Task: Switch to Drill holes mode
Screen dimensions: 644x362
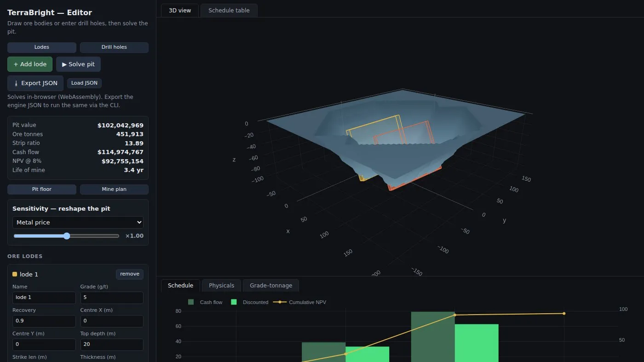Action: pos(114,47)
